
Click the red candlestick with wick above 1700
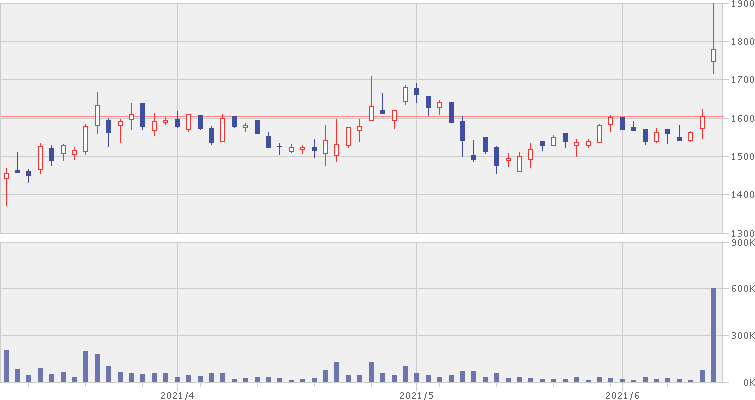coord(371,112)
